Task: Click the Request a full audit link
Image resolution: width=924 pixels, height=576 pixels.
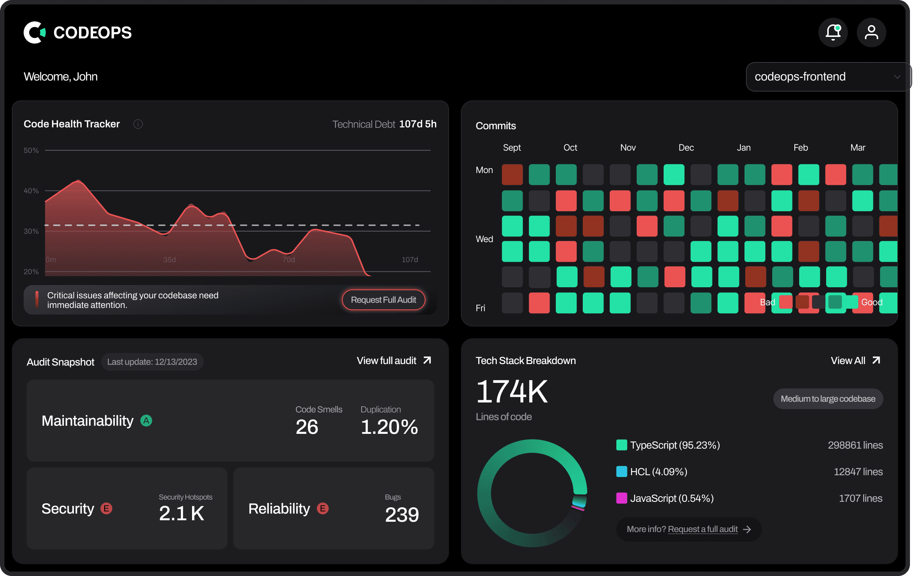Action: [x=703, y=529]
